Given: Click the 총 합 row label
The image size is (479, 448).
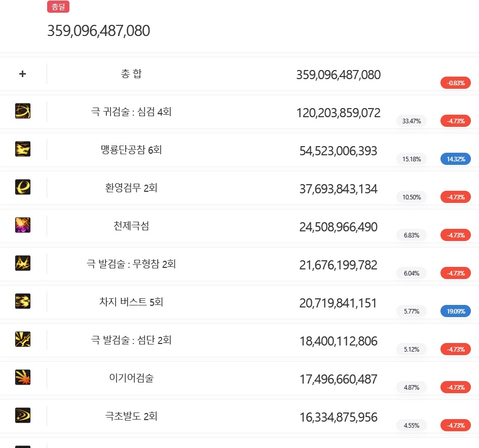Looking at the screenshot, I should click(131, 74).
